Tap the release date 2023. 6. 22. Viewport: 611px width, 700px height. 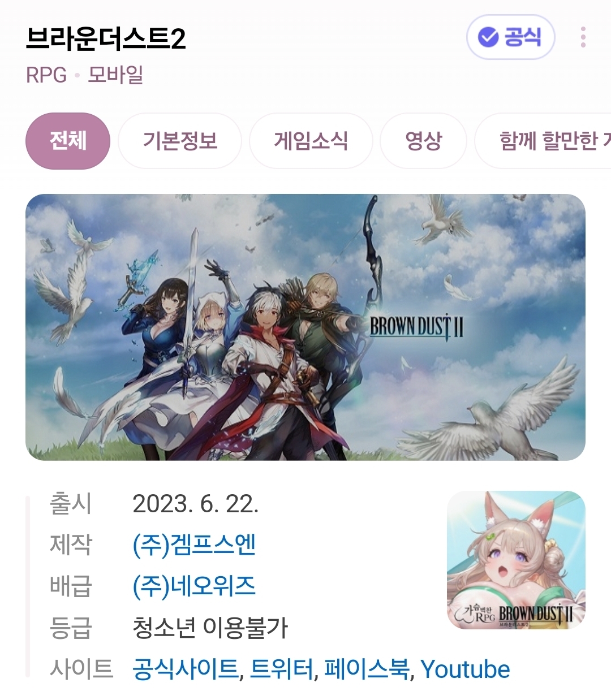[195, 504]
